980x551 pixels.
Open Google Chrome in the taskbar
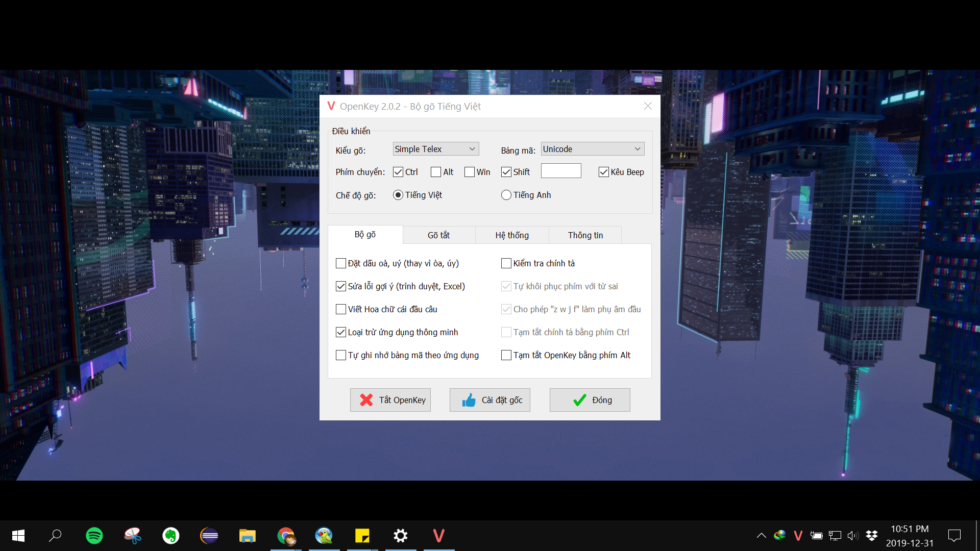(285, 536)
